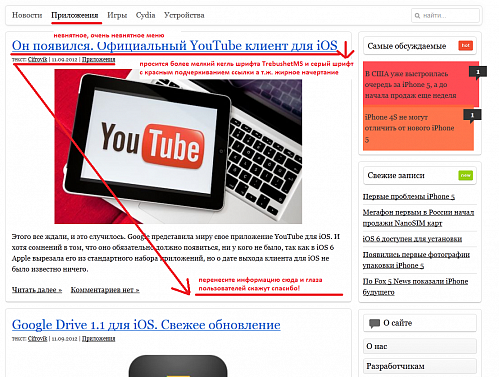The image size is (499, 377).
Task: Click comment count bubble on iPhone 5 queue item
Action: [x=478, y=72]
